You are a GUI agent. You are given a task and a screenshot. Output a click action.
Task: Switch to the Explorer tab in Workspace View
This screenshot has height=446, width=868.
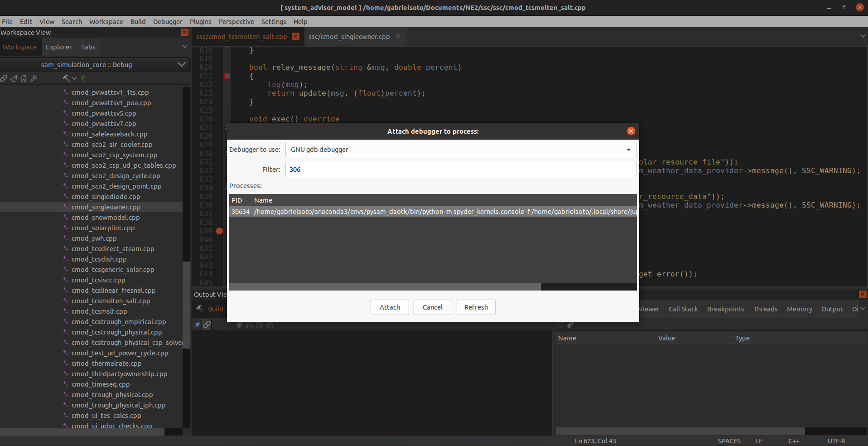click(58, 47)
